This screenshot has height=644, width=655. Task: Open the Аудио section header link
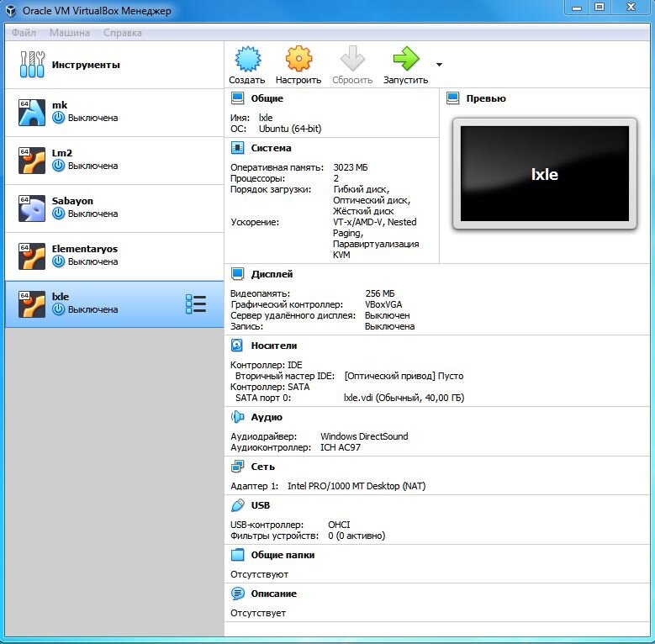click(267, 417)
